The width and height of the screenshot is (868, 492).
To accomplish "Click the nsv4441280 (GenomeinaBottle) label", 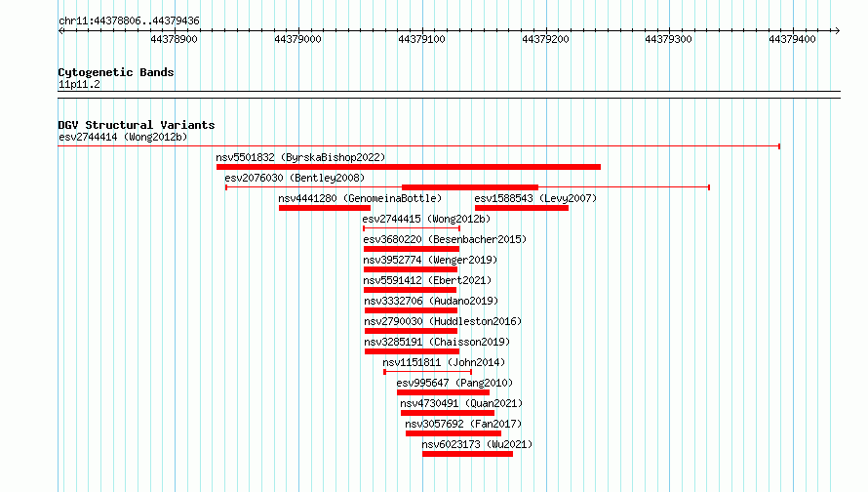I will (360, 198).
